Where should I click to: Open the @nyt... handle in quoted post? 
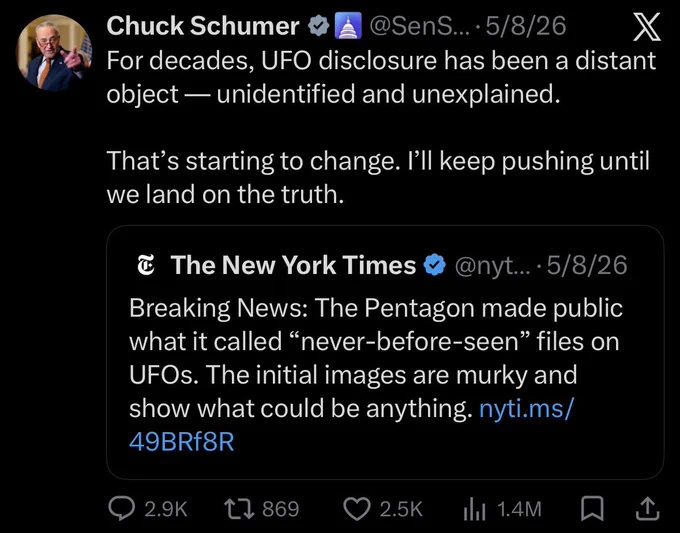pos(490,265)
